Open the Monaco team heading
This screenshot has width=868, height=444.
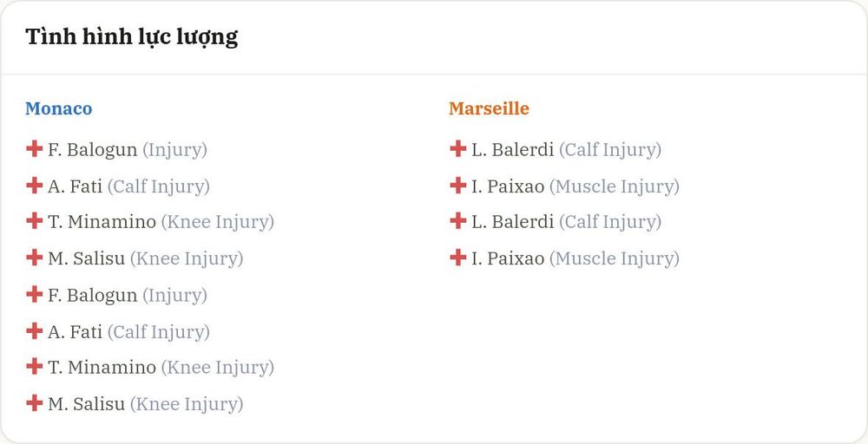pos(59,108)
